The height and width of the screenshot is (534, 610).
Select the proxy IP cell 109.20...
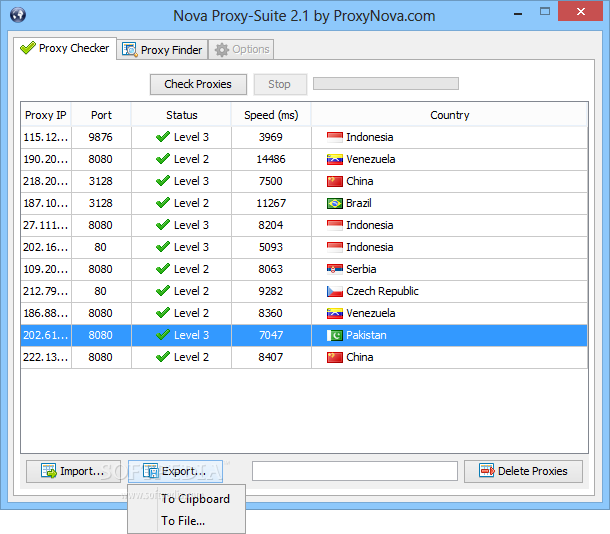(x=46, y=269)
